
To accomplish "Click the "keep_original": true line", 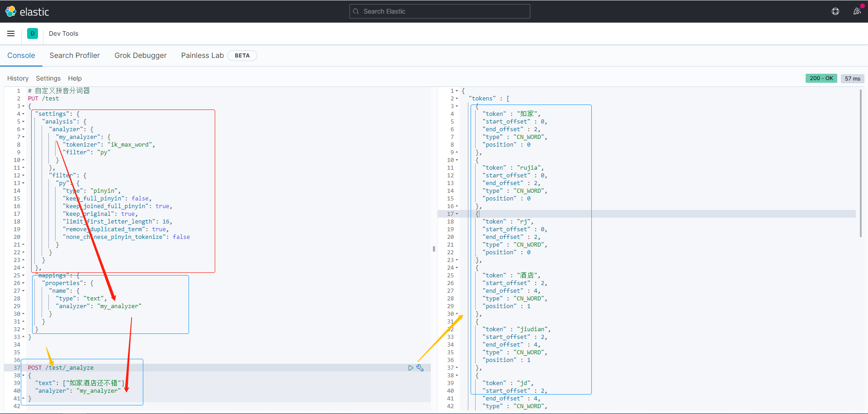I will [100, 214].
